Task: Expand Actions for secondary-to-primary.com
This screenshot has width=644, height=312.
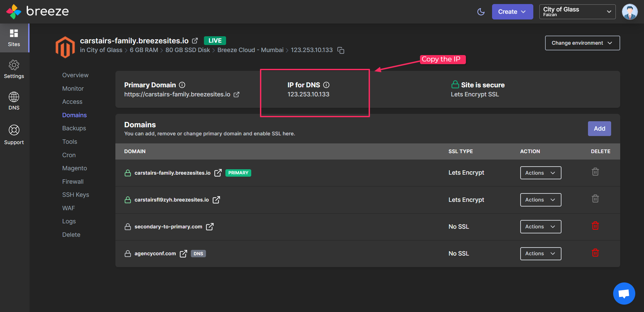Action: click(x=541, y=227)
